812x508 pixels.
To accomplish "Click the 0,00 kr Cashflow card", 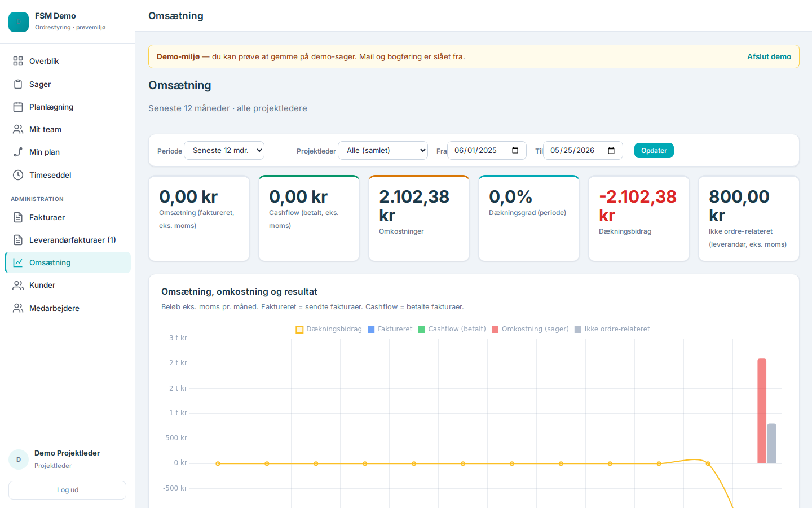I will 309,218.
